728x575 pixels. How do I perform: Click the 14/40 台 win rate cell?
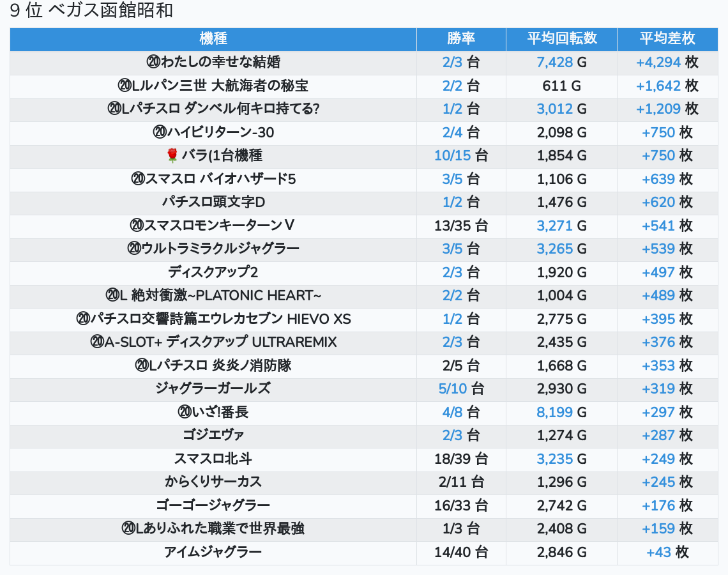[461, 553]
